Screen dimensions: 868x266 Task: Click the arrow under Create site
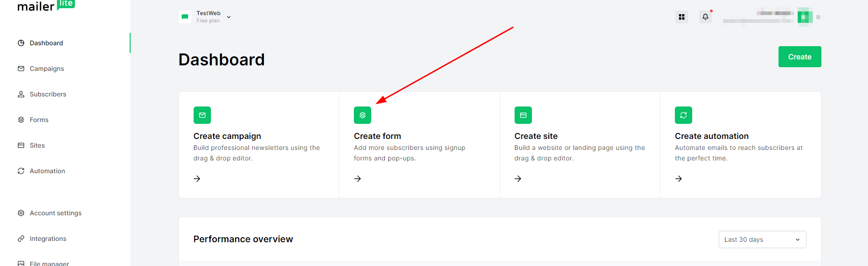tap(518, 179)
